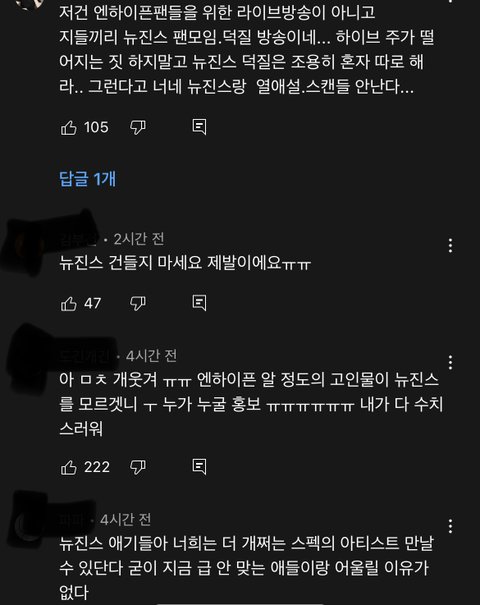Tap the 2시간 전 timestamp
This screenshot has width=480, height=605.
[x=139, y=240]
